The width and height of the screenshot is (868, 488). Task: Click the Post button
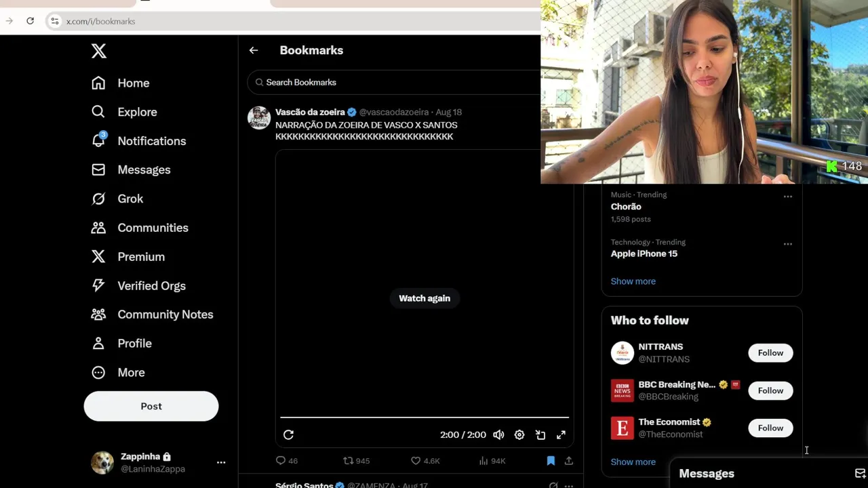(x=151, y=406)
